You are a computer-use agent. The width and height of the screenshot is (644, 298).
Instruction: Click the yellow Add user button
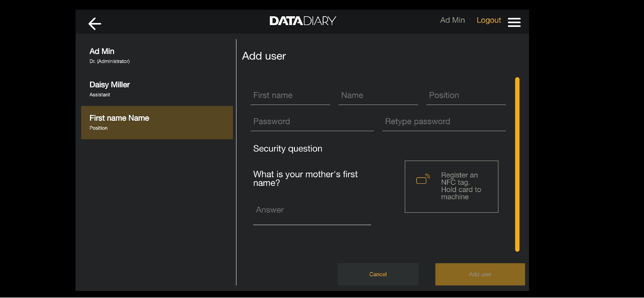pos(480,275)
